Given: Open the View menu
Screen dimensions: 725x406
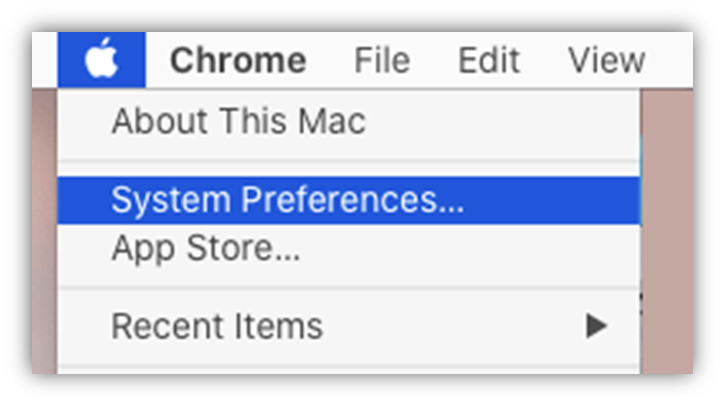Looking at the screenshot, I should coord(606,60).
